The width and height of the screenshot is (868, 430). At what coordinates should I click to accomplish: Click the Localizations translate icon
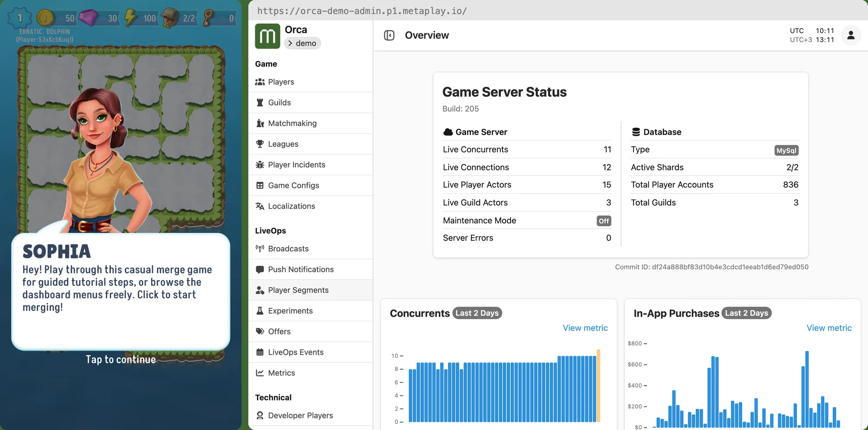(x=260, y=206)
